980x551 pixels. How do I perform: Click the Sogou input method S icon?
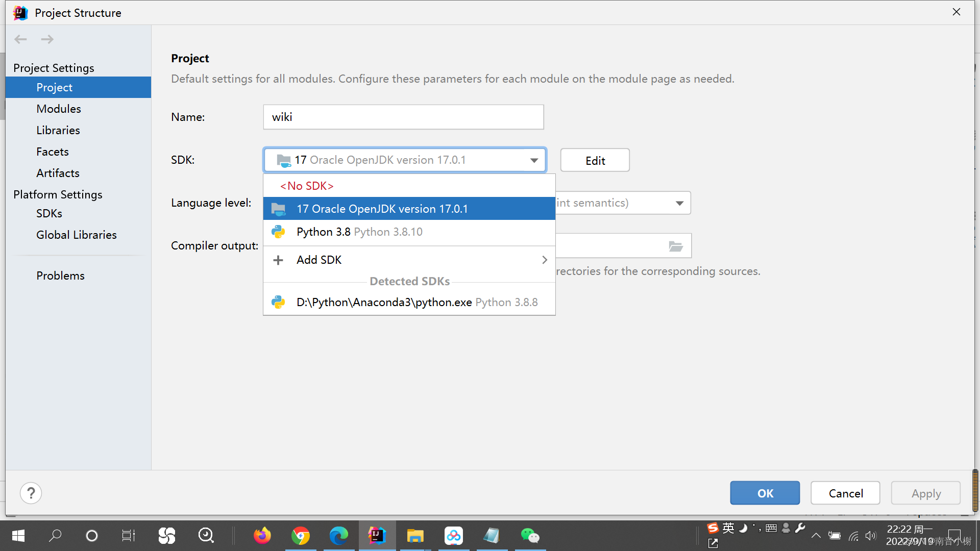pos(713,528)
